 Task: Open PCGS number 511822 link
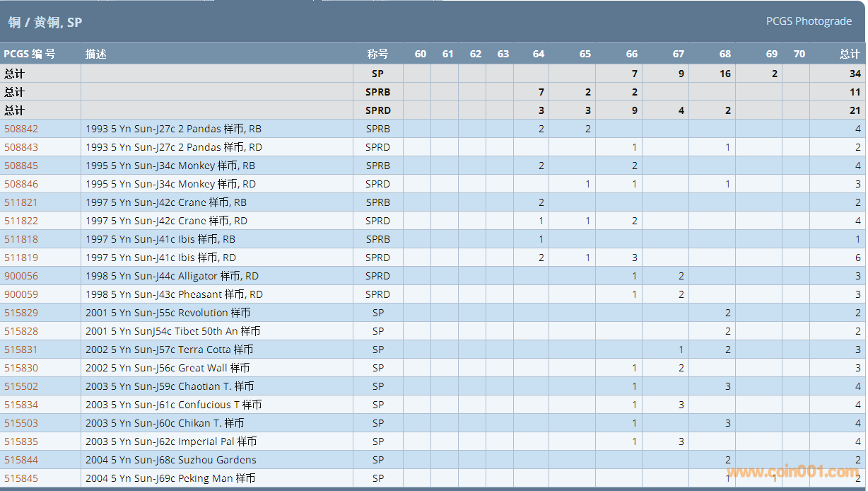[21, 221]
